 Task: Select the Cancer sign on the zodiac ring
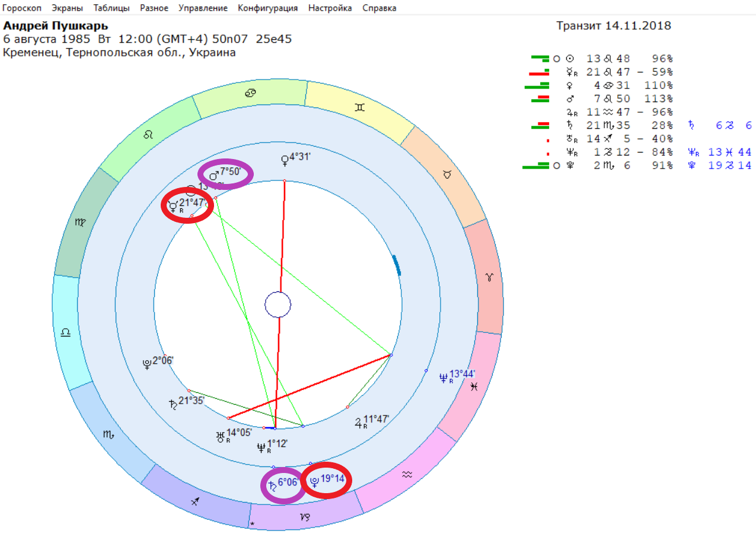point(251,93)
